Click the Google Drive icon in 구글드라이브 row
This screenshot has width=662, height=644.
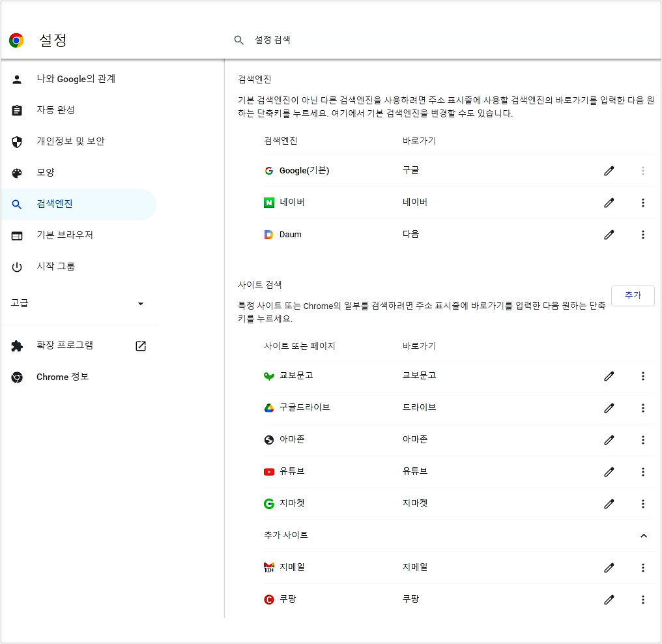pyautogui.click(x=269, y=408)
